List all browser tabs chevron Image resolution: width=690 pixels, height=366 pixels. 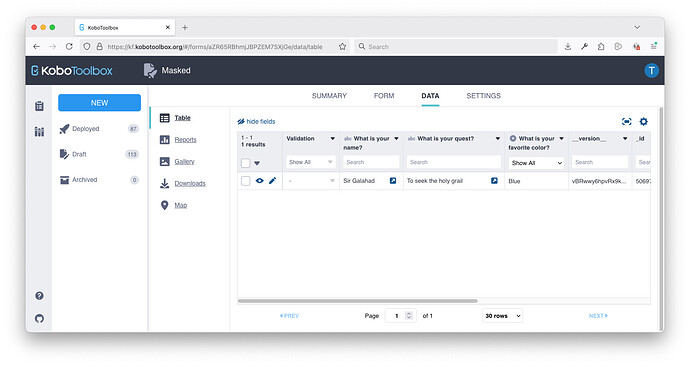tap(637, 27)
